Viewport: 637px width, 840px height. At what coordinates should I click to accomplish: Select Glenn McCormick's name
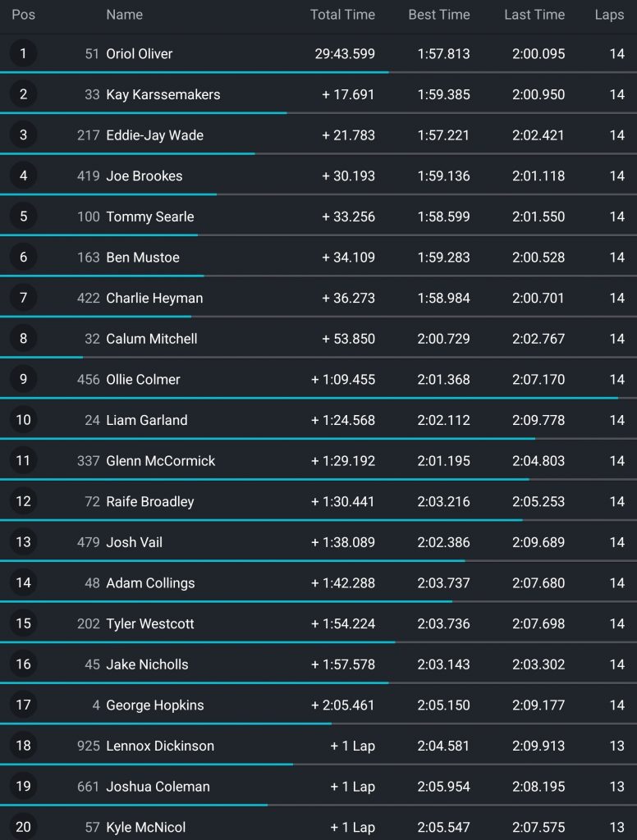coord(160,461)
